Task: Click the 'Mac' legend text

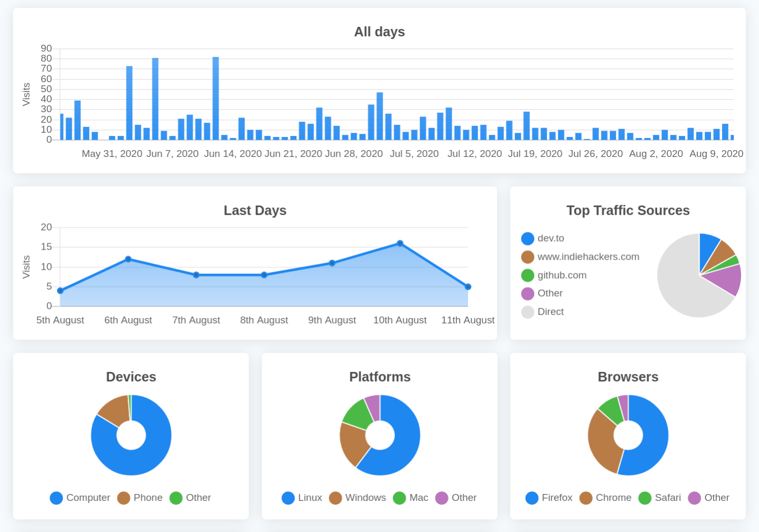Action: pyautogui.click(x=419, y=498)
